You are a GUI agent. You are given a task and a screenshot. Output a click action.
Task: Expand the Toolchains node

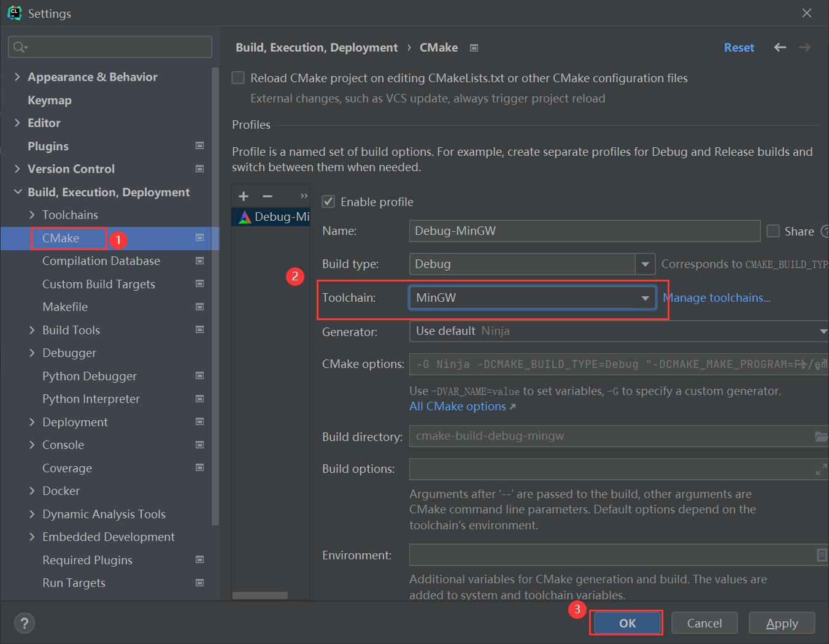coord(32,215)
